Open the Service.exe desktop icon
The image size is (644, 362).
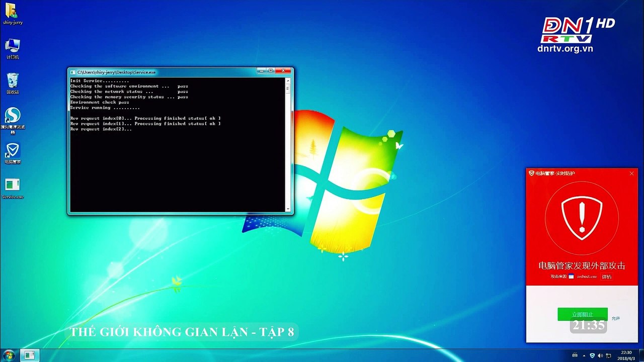[x=13, y=188]
